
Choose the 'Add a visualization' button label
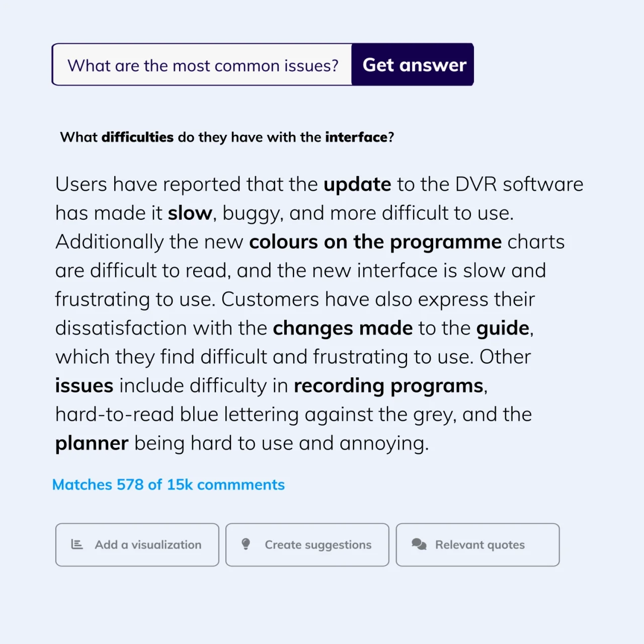[x=148, y=545]
